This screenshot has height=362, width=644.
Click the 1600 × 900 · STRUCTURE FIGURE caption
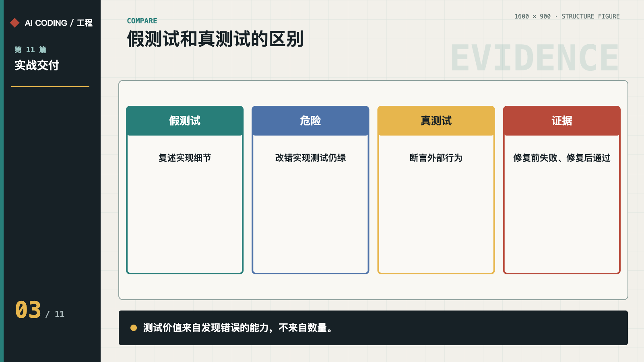click(567, 16)
